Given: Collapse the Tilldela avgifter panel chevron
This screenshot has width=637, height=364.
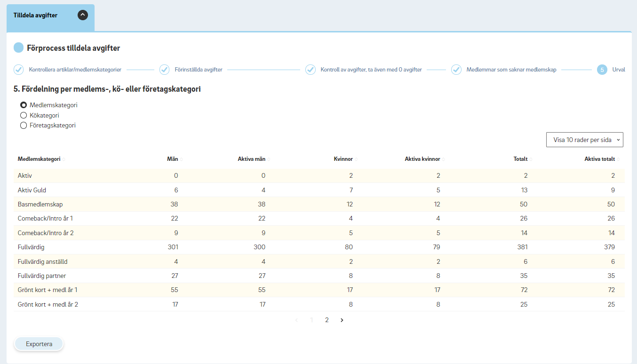Looking at the screenshot, I should pyautogui.click(x=83, y=15).
